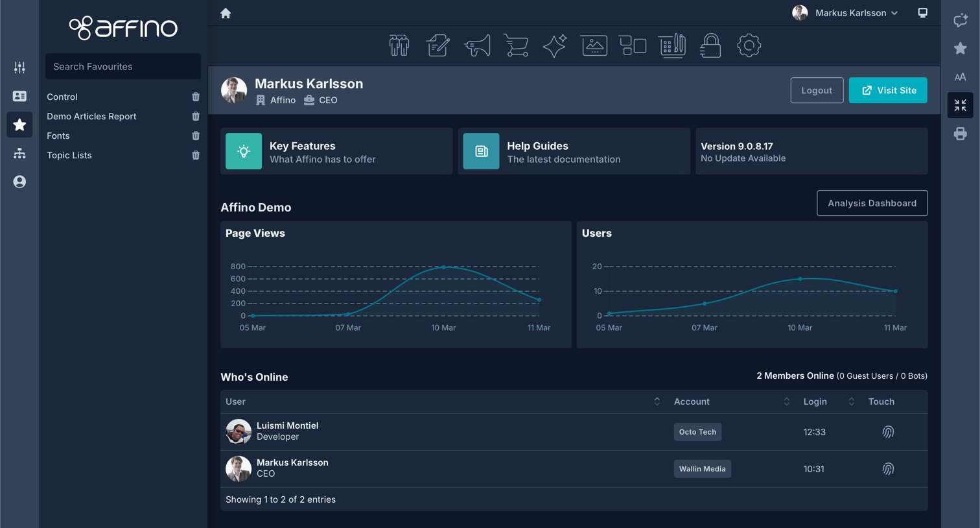
Task: Open the image Media icon
Action: (594, 45)
